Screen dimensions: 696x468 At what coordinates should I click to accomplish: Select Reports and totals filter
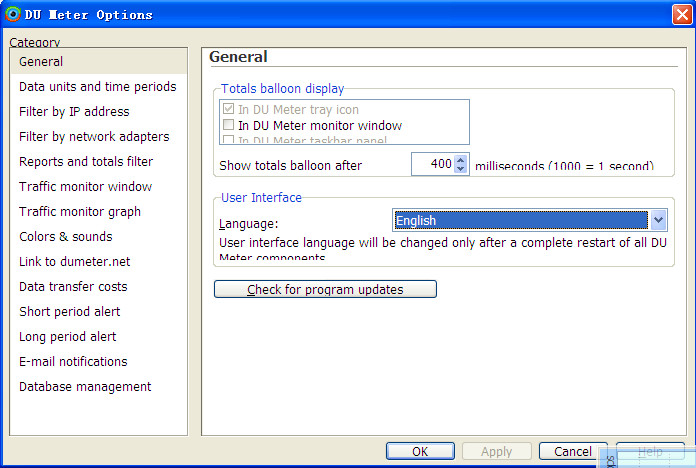(99, 162)
